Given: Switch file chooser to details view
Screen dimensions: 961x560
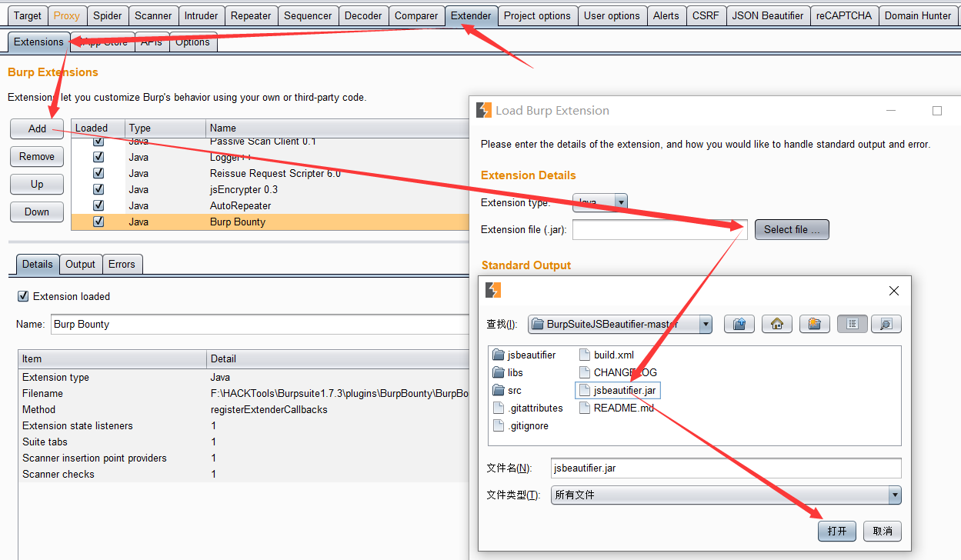Looking at the screenshot, I should coord(886,324).
